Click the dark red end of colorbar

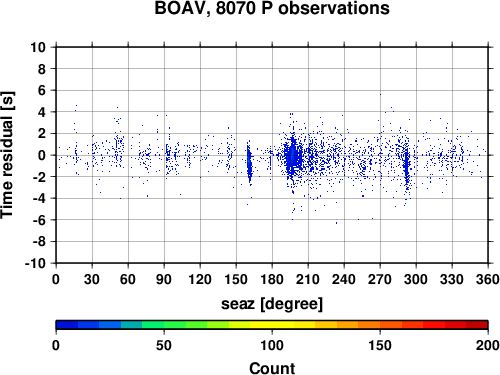[477, 325]
